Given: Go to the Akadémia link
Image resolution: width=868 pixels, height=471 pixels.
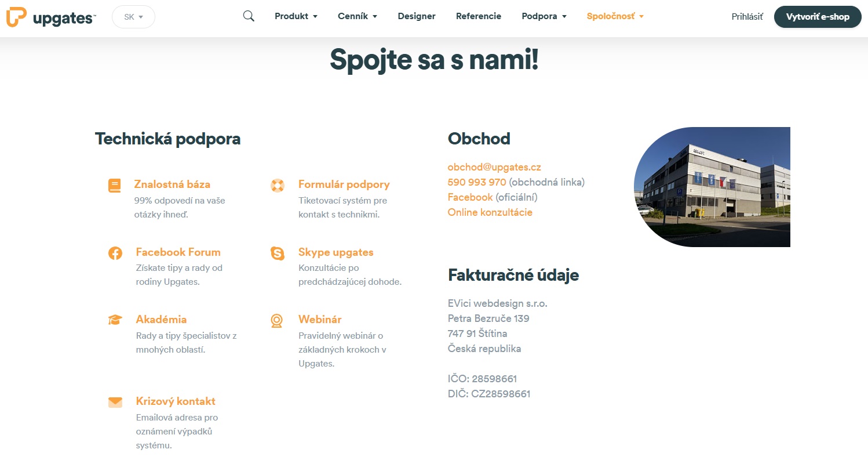Looking at the screenshot, I should (161, 320).
